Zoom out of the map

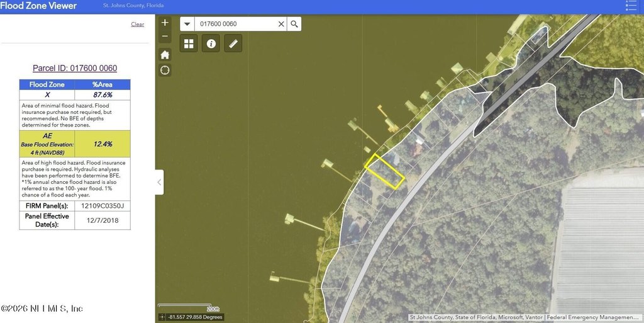point(165,37)
